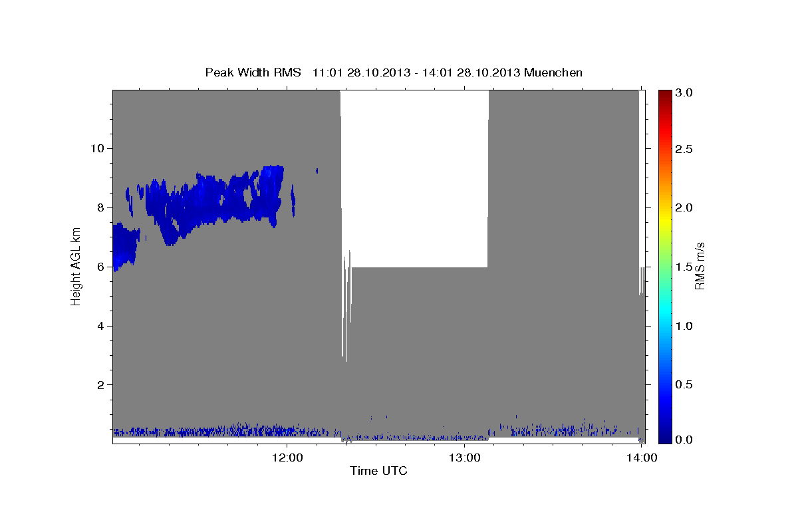Click the 'Time UTC' axis title

pos(378,471)
